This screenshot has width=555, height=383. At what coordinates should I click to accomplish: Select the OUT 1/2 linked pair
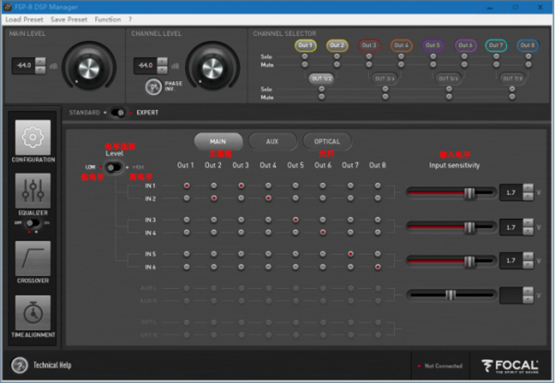pos(321,79)
